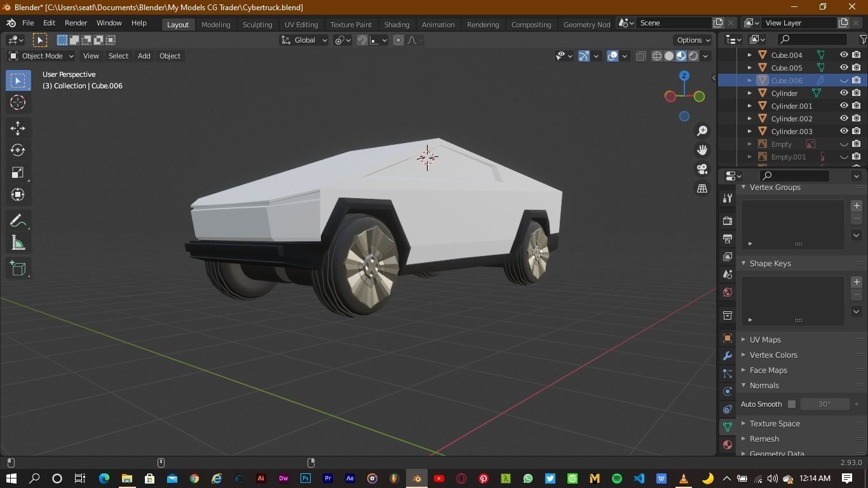
Task: Collapse the Normals panel
Action: 764,386
